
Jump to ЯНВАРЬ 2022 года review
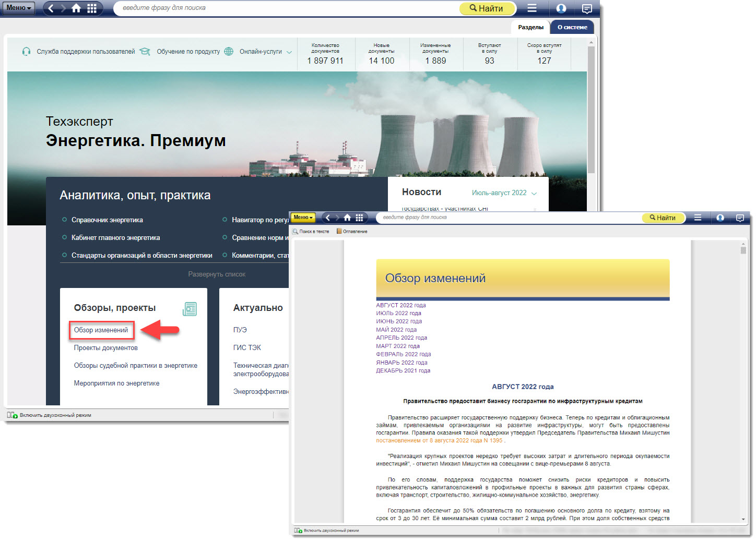pos(401,363)
